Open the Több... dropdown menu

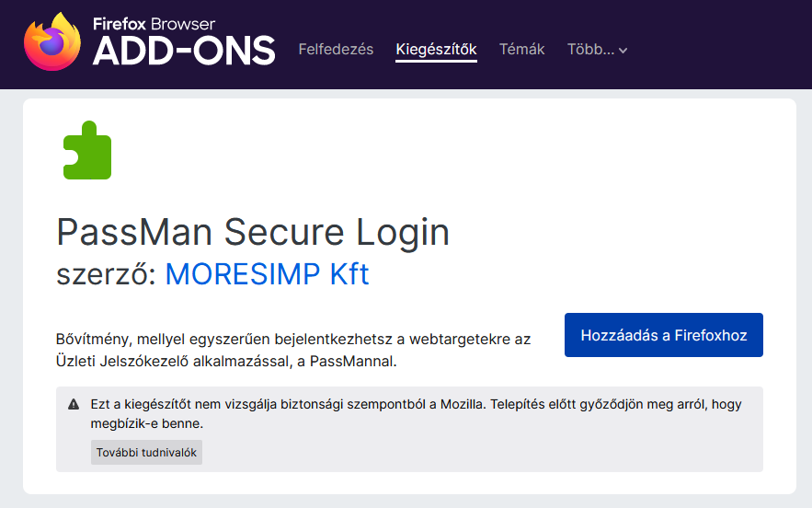597,50
